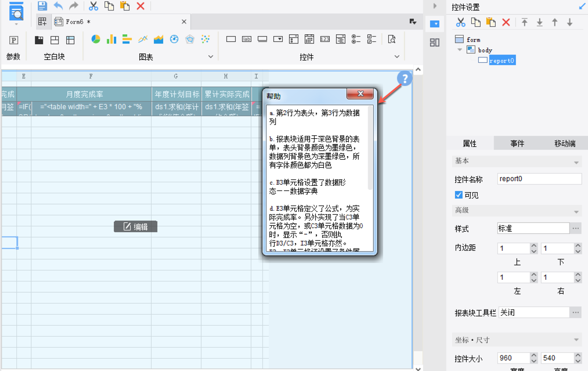Collapse the 坐标·尺寸 section
The width and height of the screenshot is (588, 371).
pos(576,340)
